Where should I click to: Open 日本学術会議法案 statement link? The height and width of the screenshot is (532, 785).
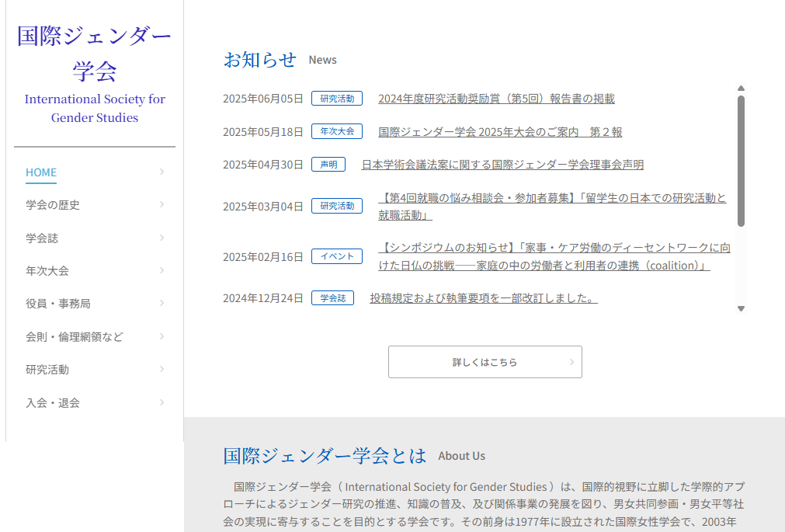tap(502, 165)
